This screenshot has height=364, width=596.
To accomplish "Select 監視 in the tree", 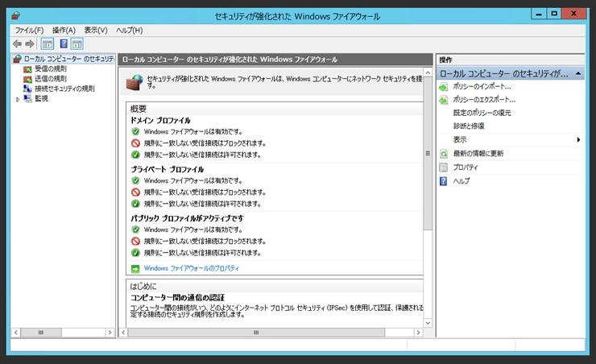I will (41, 98).
